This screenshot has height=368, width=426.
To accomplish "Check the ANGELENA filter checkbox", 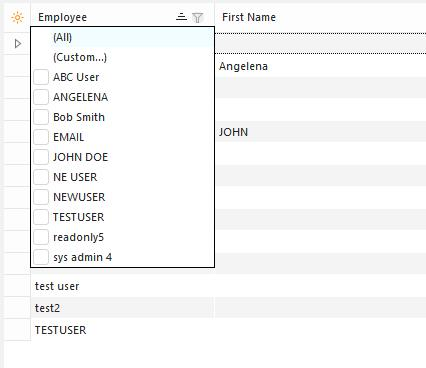I will (x=41, y=97).
